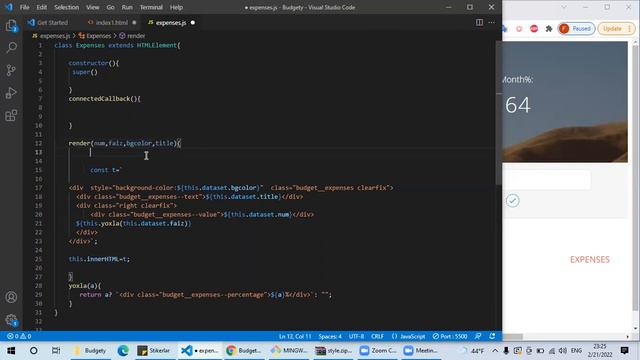Open the volume control in system tray
This screenshot has height=360, width=640.
click(x=563, y=351)
